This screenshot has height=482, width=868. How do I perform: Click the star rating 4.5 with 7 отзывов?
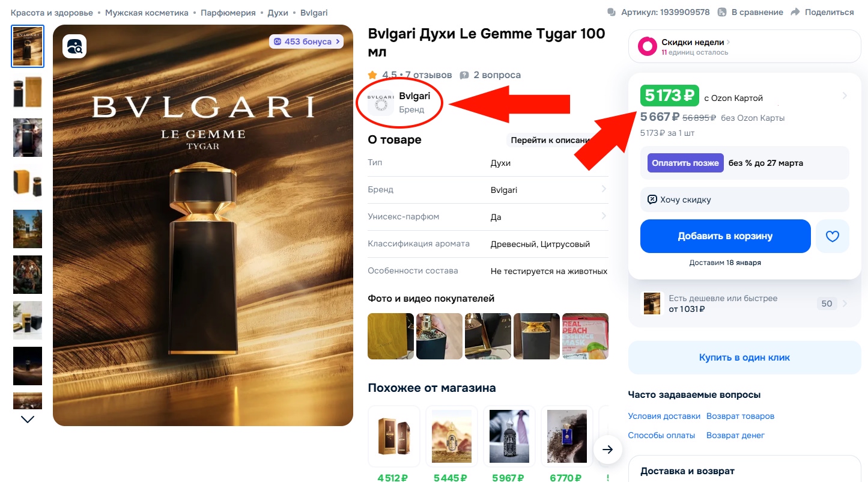click(410, 75)
